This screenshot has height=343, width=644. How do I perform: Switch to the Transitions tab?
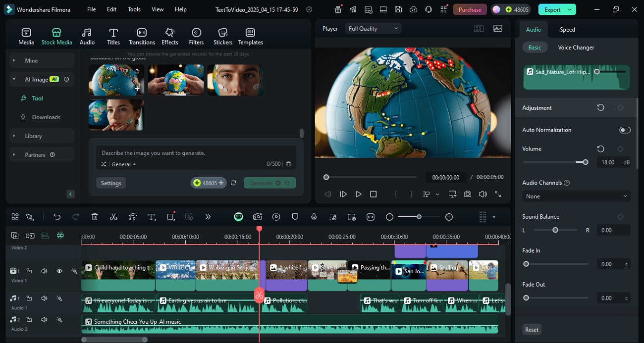tap(142, 37)
